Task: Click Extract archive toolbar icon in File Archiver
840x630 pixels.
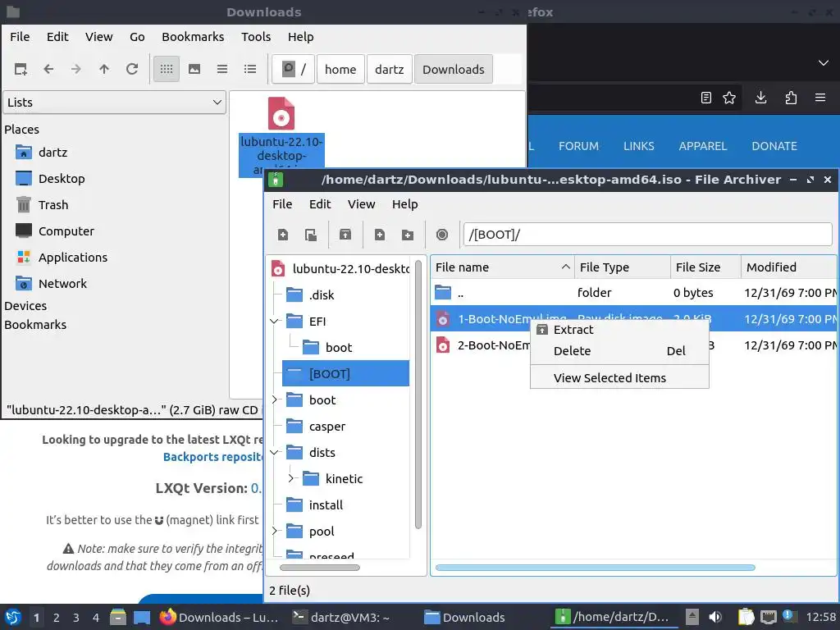Action: (x=345, y=235)
